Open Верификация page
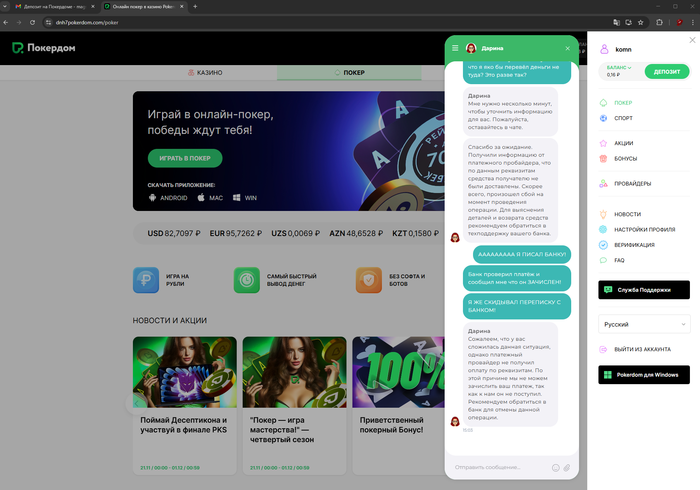This screenshot has height=490, width=700. click(x=634, y=245)
